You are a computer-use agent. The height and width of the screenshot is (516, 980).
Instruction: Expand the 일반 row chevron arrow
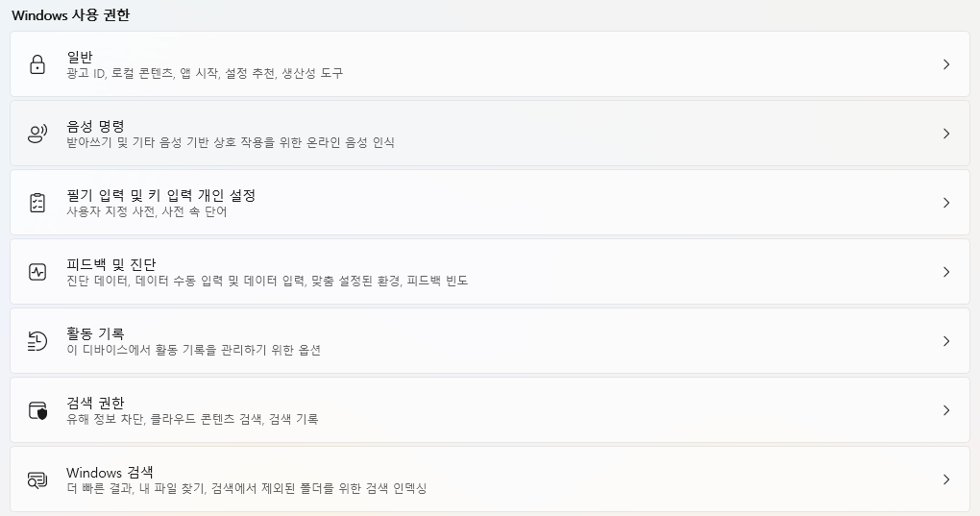pyautogui.click(x=946, y=64)
